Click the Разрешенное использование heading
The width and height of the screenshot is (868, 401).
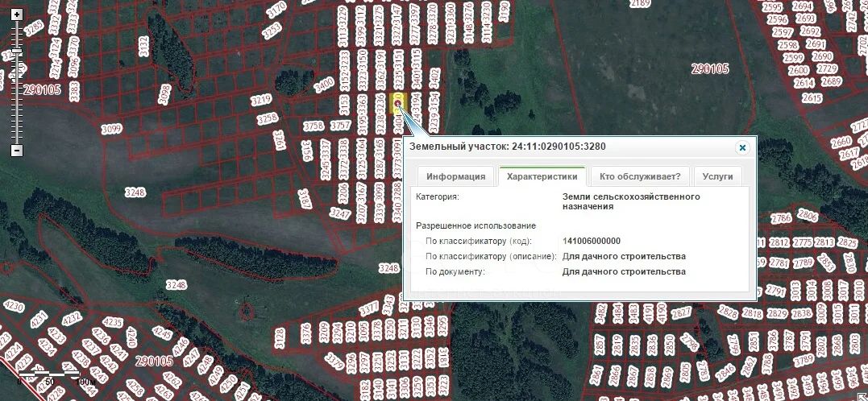click(476, 225)
